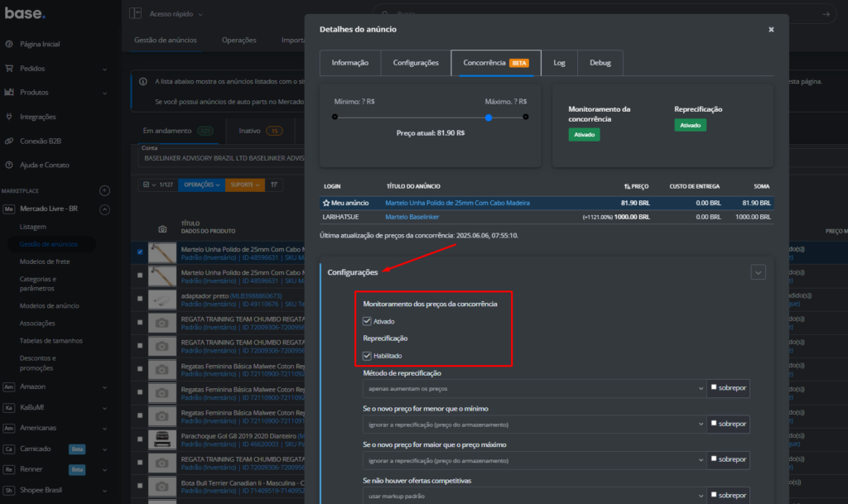
Task: Open the 'maior que o preço máximo' dropdown
Action: [534, 461]
